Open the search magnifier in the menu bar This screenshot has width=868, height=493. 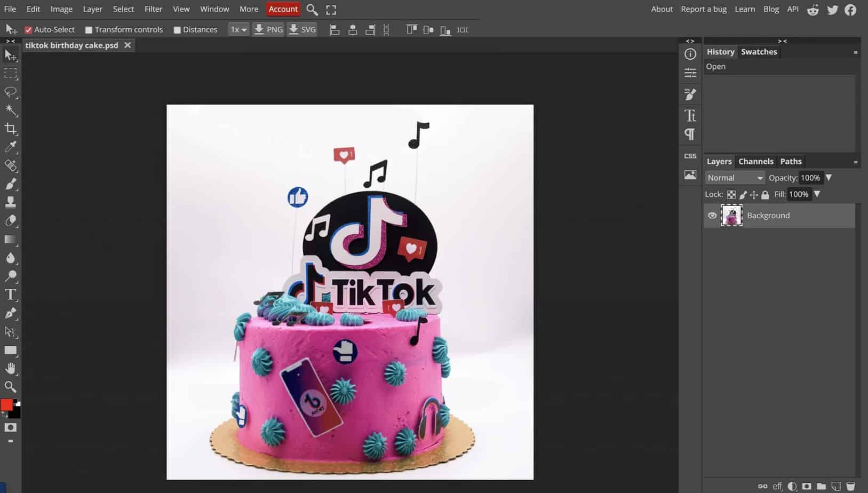(x=312, y=10)
